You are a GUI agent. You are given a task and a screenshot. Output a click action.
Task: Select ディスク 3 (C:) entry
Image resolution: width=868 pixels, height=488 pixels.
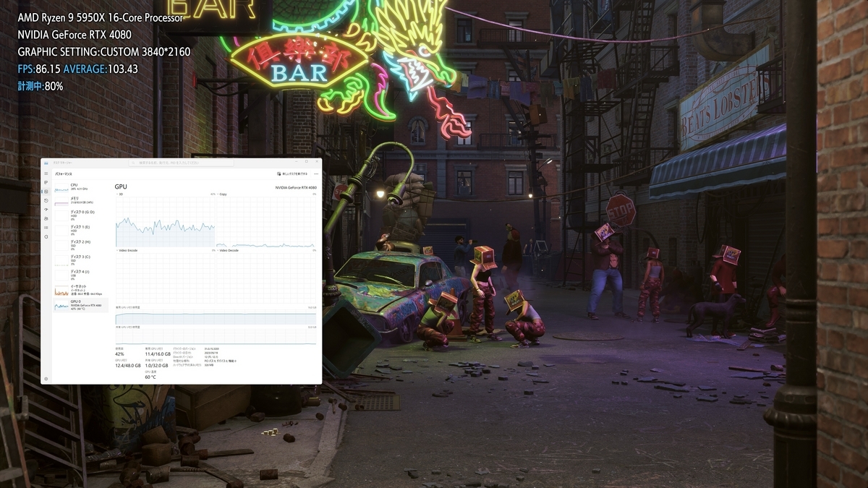point(82,260)
